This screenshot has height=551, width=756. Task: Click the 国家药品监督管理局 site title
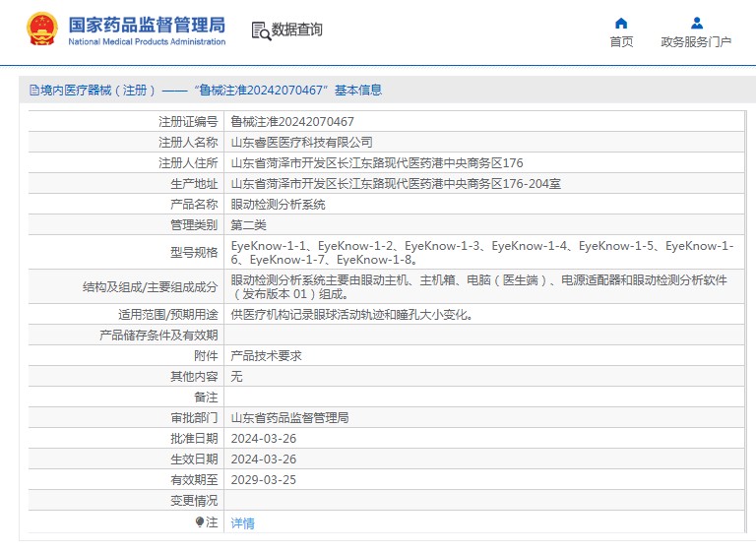coord(147,24)
